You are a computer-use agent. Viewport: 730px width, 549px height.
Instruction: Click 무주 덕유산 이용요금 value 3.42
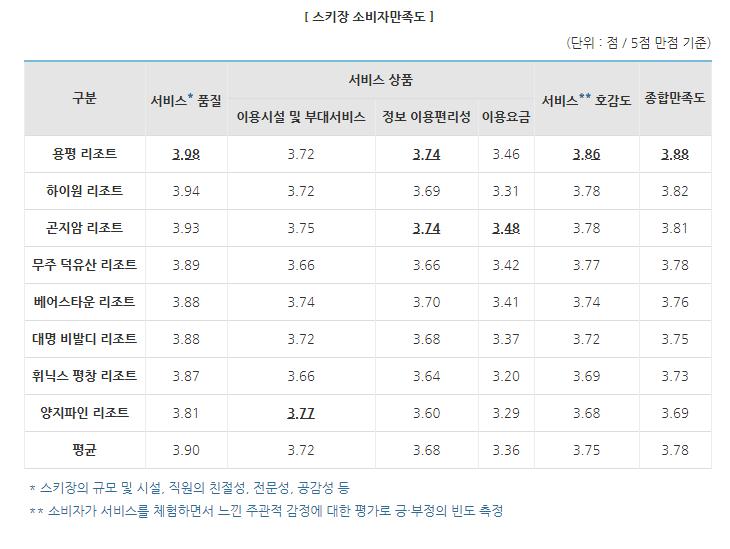coord(506,265)
